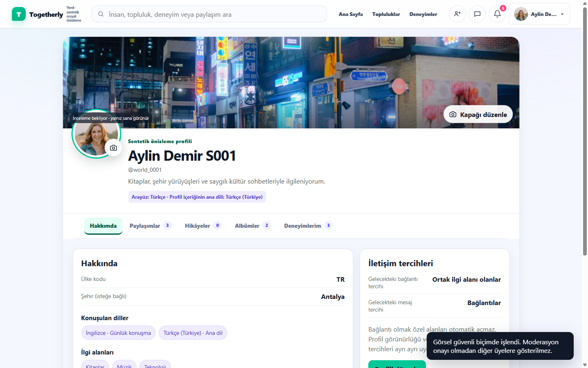Switch to the Deneyimlerim tab
The width and height of the screenshot is (588, 368).
(308, 226)
